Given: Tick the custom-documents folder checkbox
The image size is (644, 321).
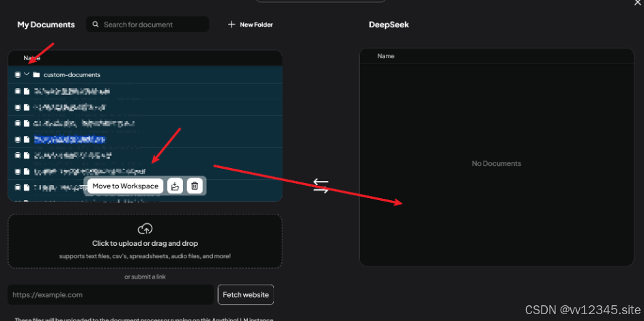Looking at the screenshot, I should pyautogui.click(x=18, y=74).
